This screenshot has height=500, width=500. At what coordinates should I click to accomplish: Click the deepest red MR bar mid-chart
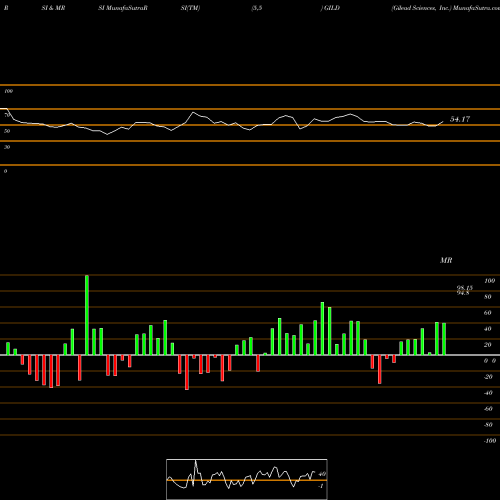[187, 372]
